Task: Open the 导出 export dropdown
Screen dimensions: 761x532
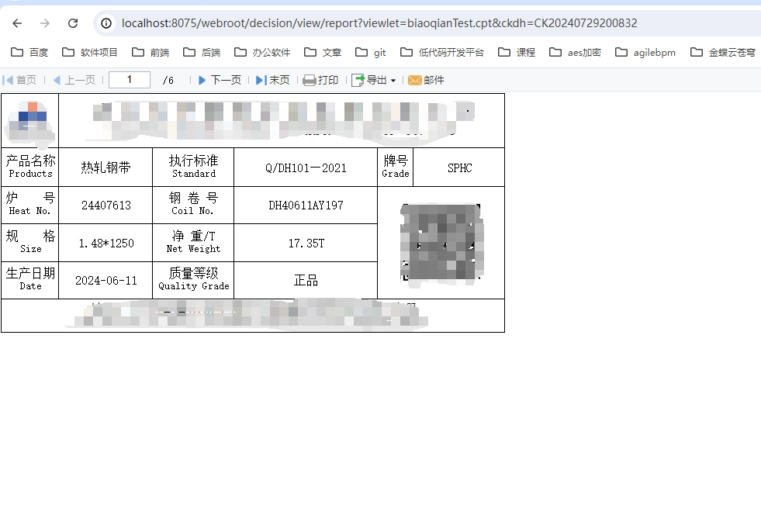Action: [x=374, y=80]
